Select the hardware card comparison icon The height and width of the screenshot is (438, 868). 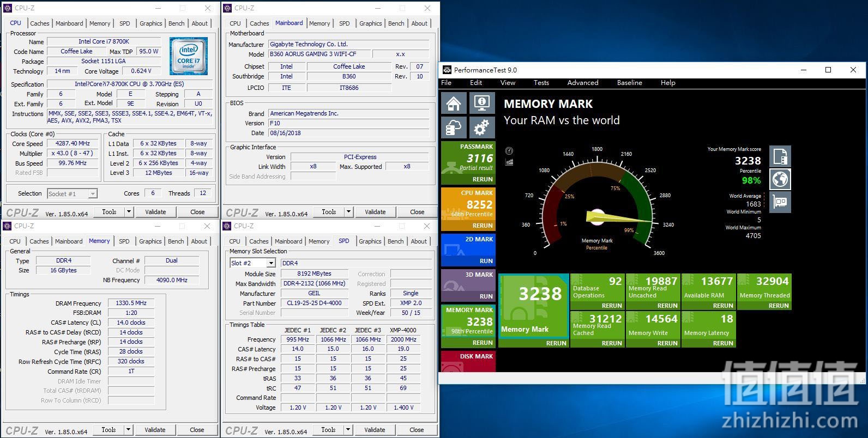click(x=780, y=202)
